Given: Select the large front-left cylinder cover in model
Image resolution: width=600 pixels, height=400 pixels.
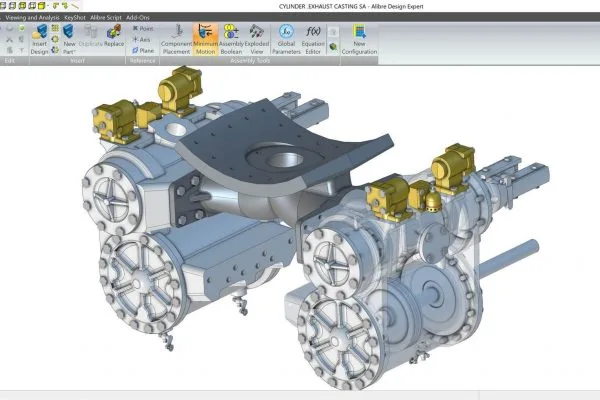Looking at the screenshot, I should 140,284.
